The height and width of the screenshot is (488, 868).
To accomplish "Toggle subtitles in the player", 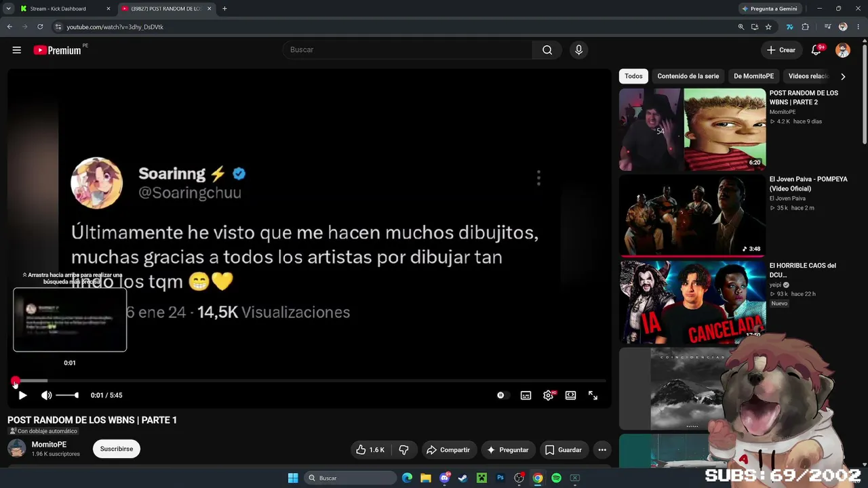I will pos(526,395).
